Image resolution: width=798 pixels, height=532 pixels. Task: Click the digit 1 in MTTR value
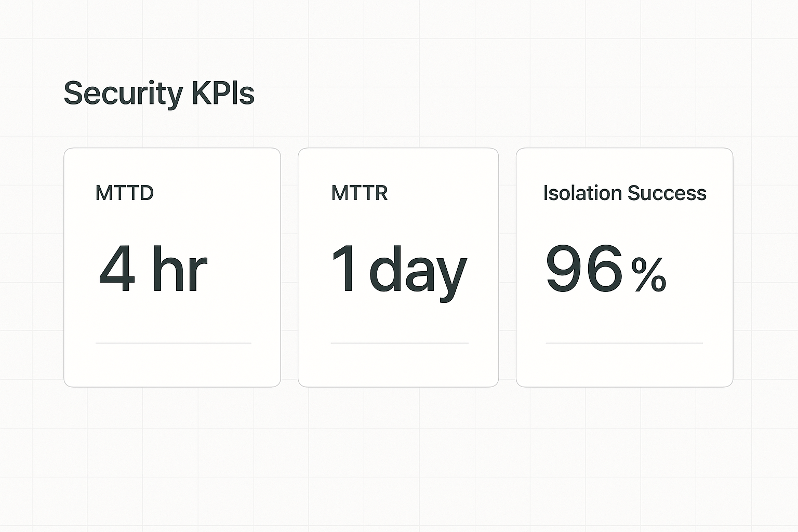(x=344, y=269)
